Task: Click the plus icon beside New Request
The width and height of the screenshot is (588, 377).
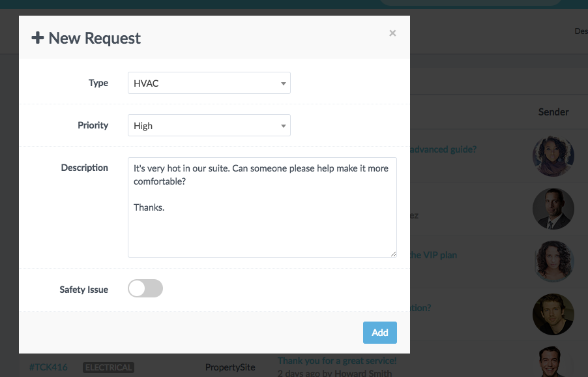Action: [x=38, y=38]
